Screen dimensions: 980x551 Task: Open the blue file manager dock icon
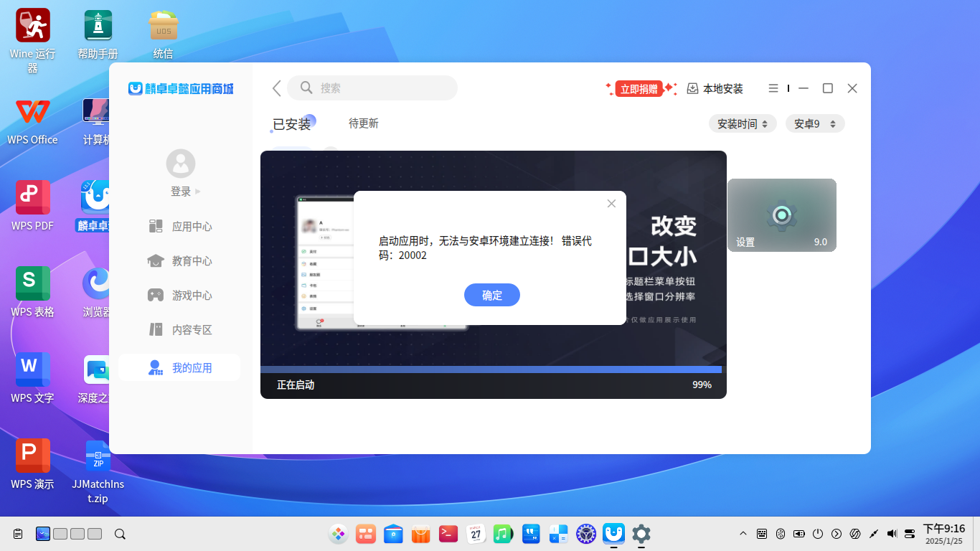point(393,534)
